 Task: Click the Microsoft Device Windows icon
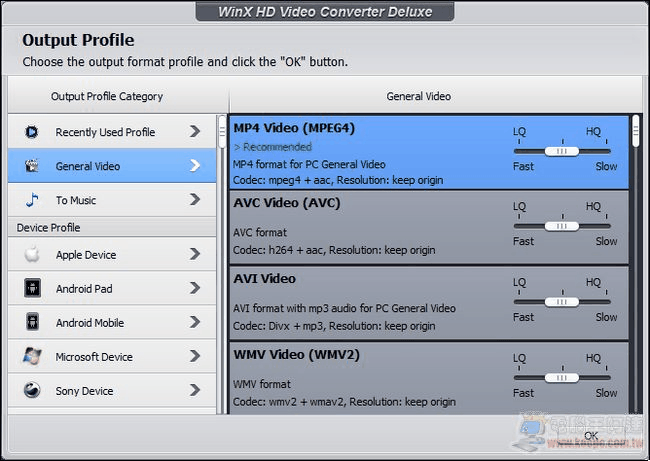pyautogui.click(x=32, y=356)
